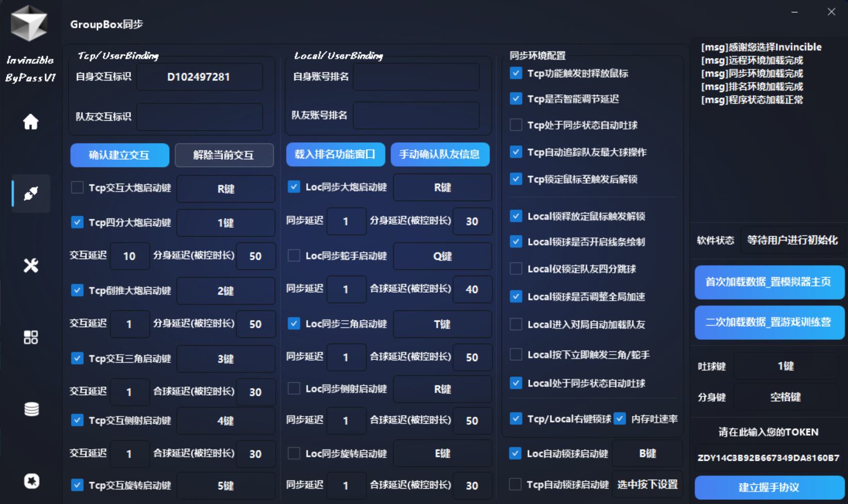Click 手动确认队友信息 button
The width and height of the screenshot is (848, 504).
point(440,154)
